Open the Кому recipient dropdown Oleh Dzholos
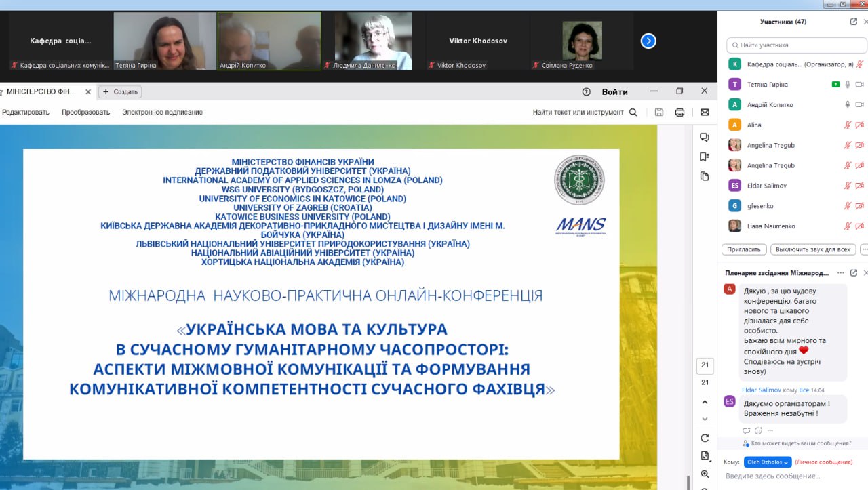Screen dimensions: 868x490 coord(768,462)
